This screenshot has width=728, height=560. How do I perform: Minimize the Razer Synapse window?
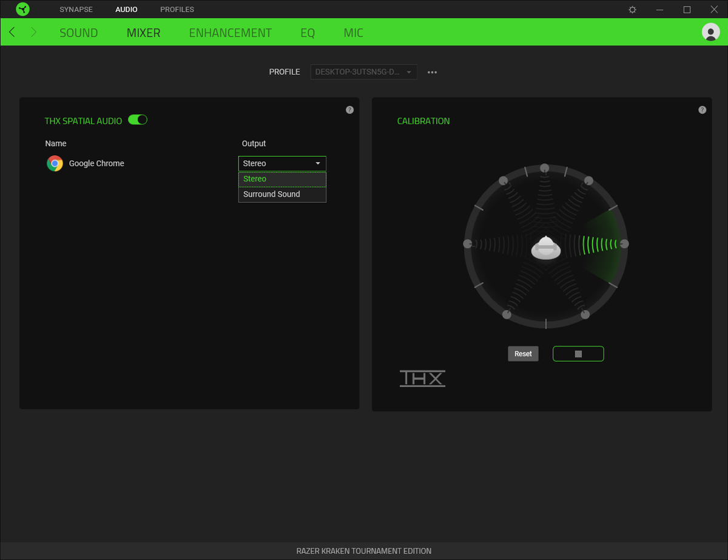coord(659,10)
